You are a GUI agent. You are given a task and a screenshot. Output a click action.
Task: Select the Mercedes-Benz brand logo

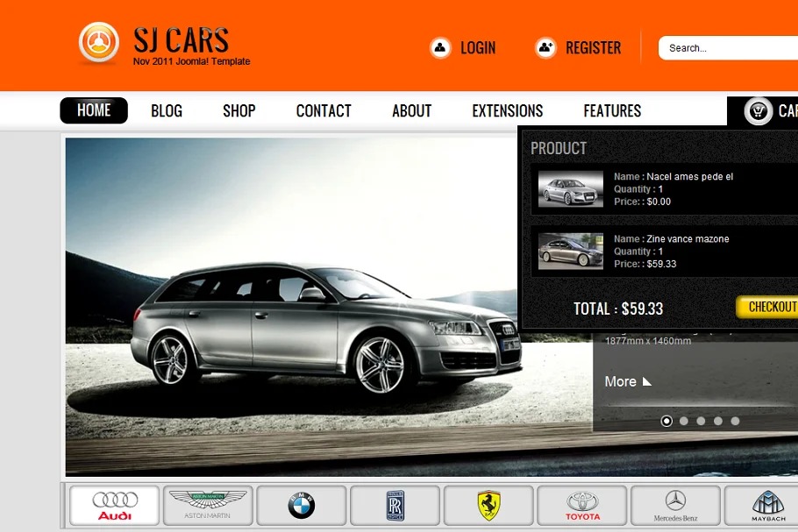click(x=675, y=506)
